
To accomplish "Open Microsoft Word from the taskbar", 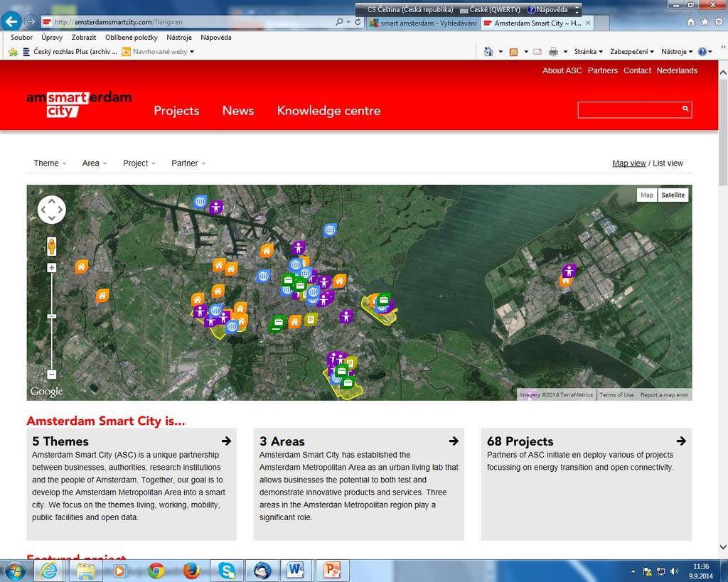I will coord(296,571).
